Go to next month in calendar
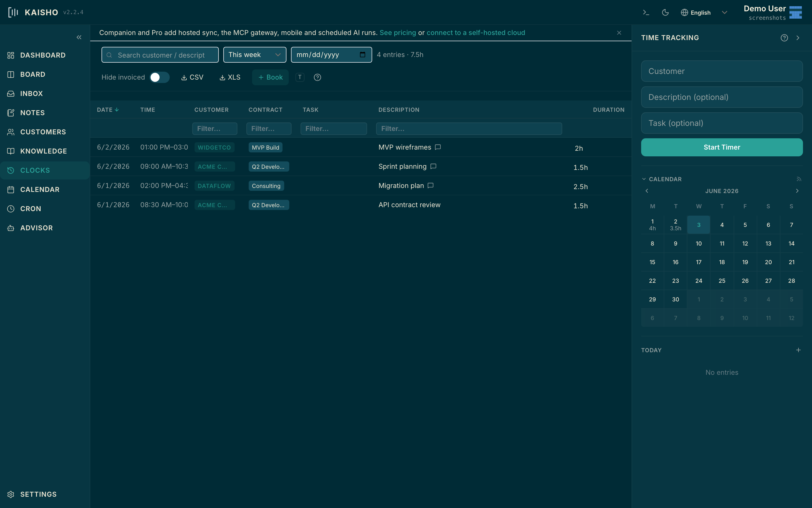Viewport: 812px width, 508px height. pos(797,191)
